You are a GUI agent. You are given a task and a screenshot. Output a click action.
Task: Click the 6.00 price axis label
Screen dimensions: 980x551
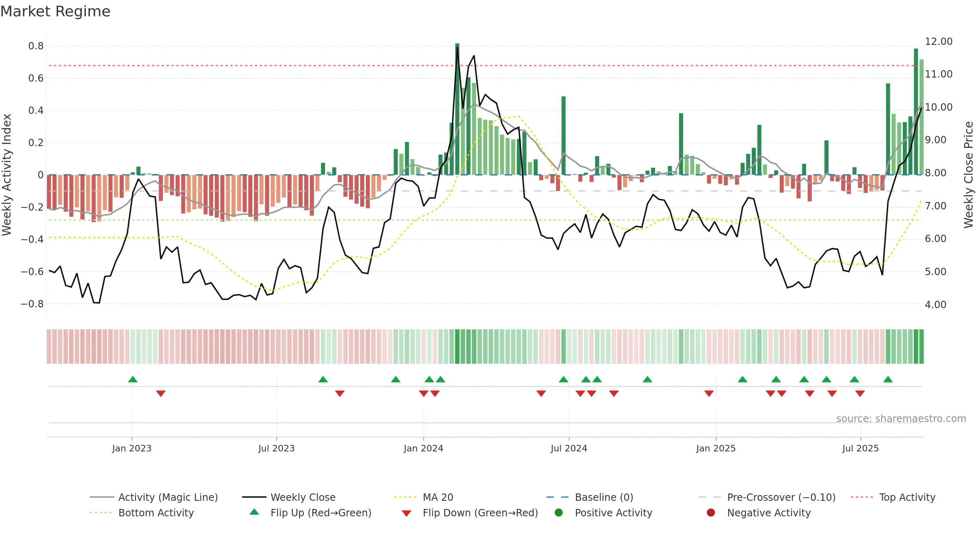[935, 239]
